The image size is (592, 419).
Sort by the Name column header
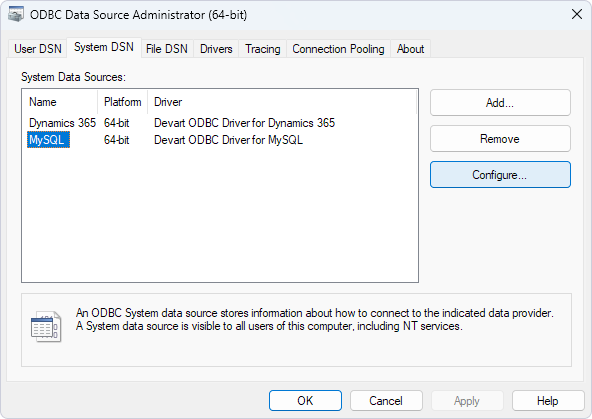pos(60,102)
